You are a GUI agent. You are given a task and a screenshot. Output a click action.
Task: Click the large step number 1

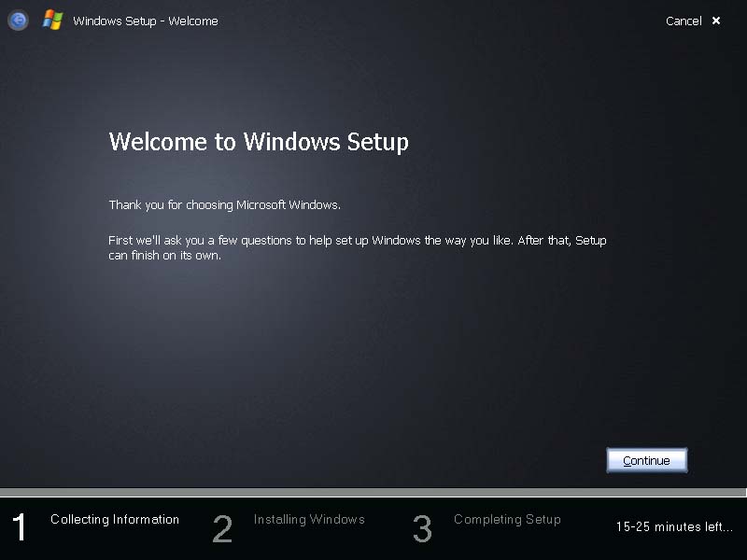click(20, 527)
